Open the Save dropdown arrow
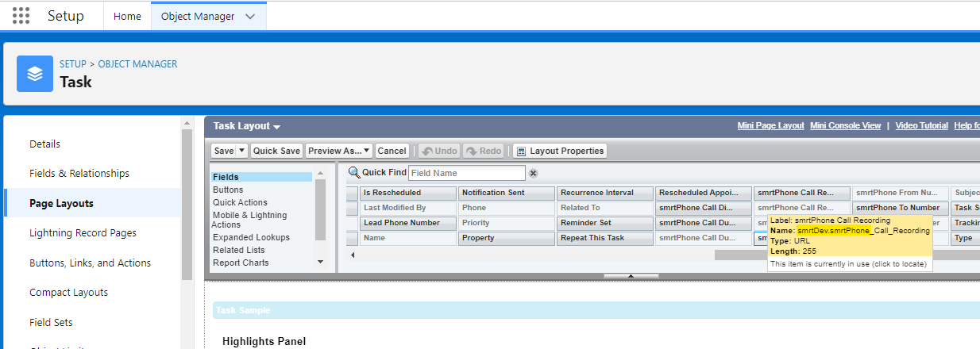980x349 pixels. point(242,151)
